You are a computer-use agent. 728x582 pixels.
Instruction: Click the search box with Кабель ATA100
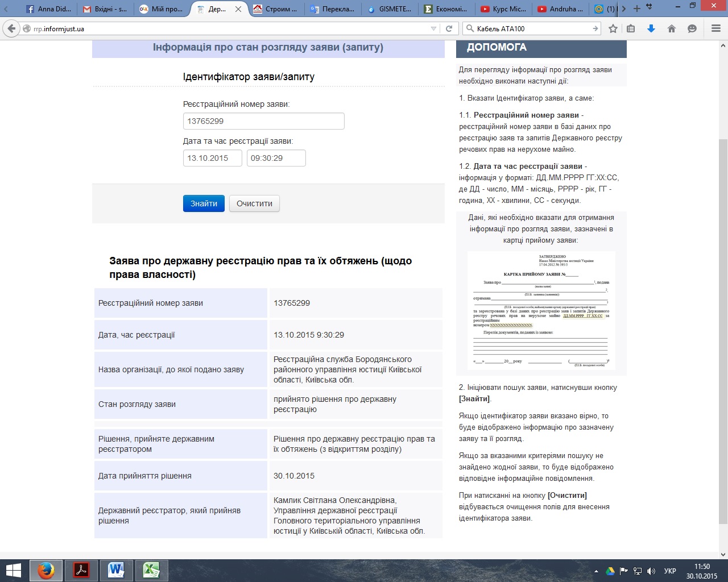(532, 28)
